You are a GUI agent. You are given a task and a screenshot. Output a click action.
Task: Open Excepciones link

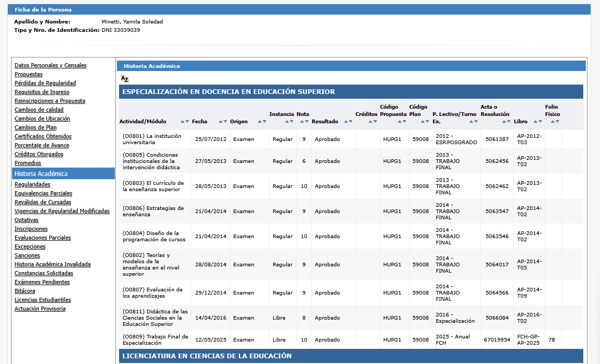click(x=30, y=246)
